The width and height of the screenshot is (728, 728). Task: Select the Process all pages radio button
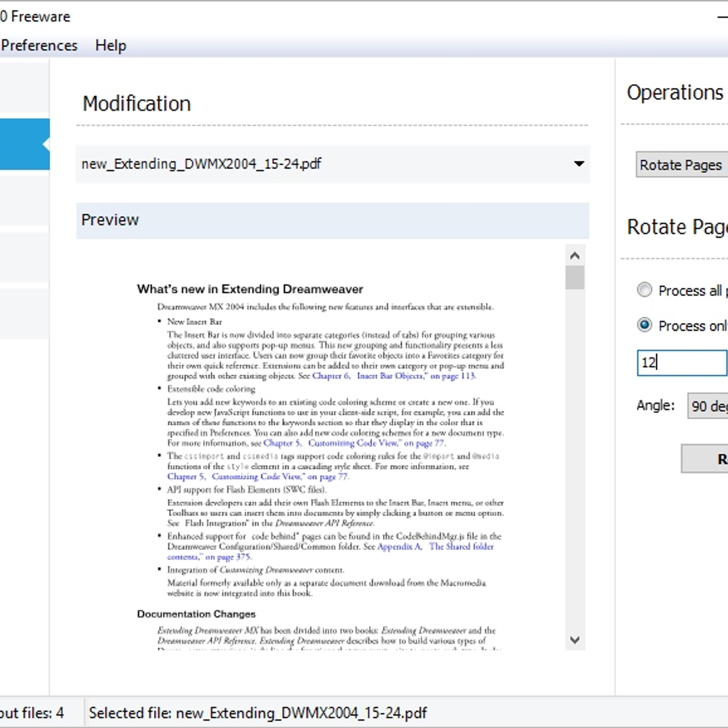coord(644,290)
